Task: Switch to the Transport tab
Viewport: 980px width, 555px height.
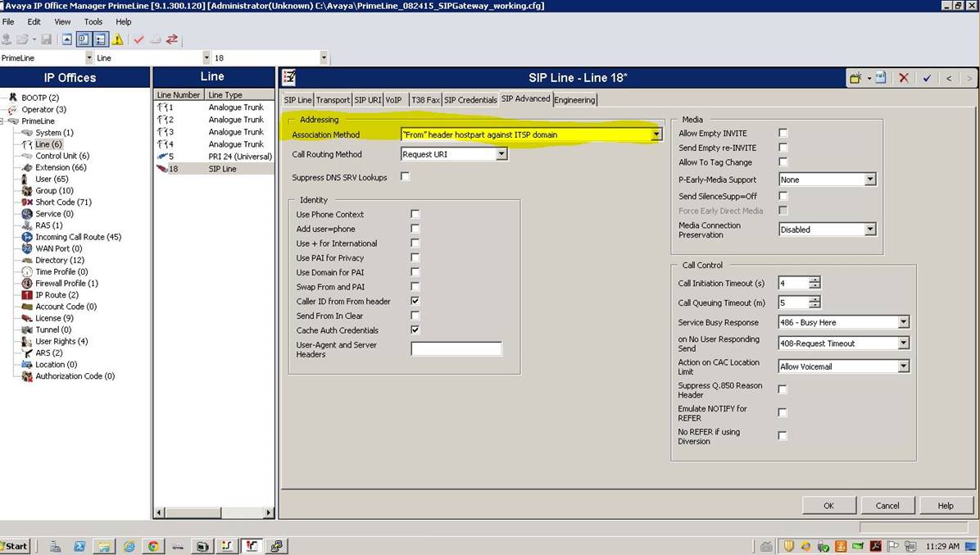Action: pyautogui.click(x=333, y=100)
